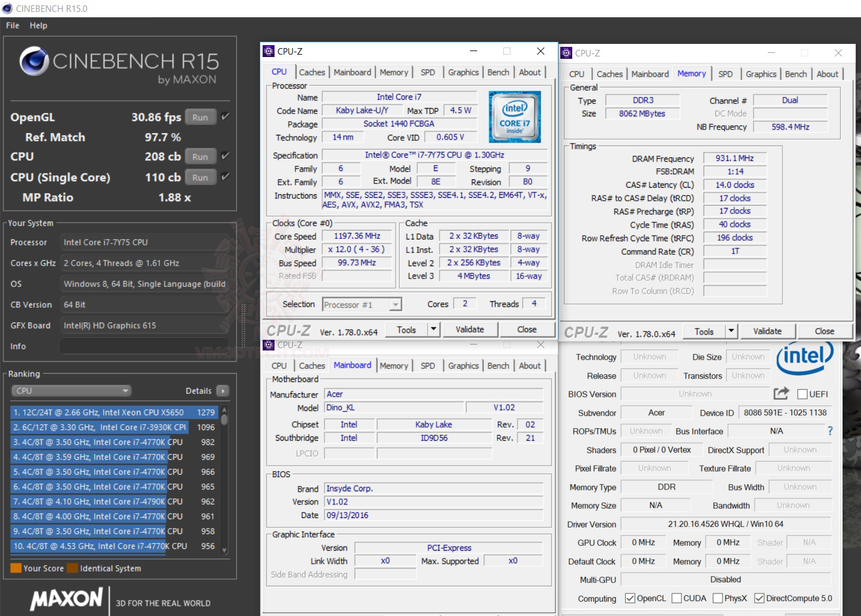Viewport: 861px width, 616px height.
Task: Click the CPU-Z icon in the Mainboard window title bar
Action: coord(269,345)
